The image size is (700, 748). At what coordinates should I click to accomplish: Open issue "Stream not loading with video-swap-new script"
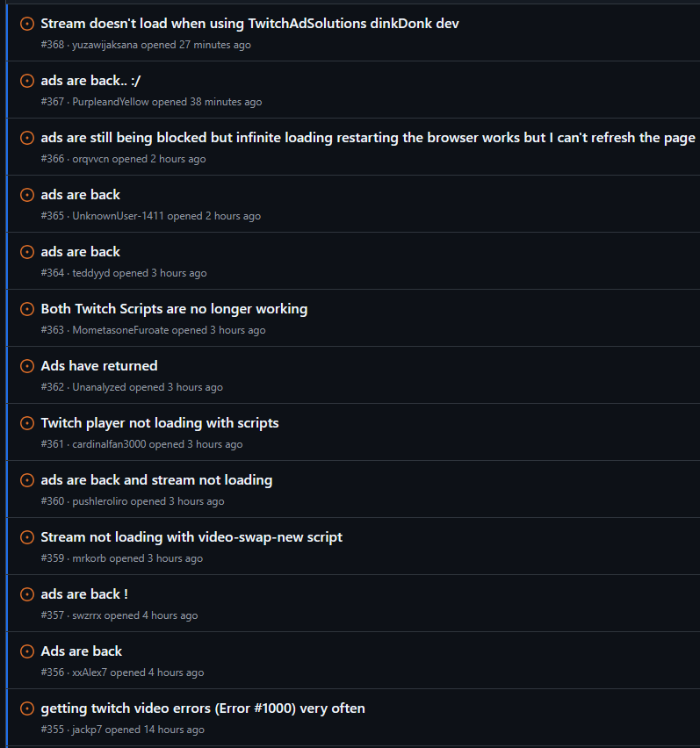[191, 537]
